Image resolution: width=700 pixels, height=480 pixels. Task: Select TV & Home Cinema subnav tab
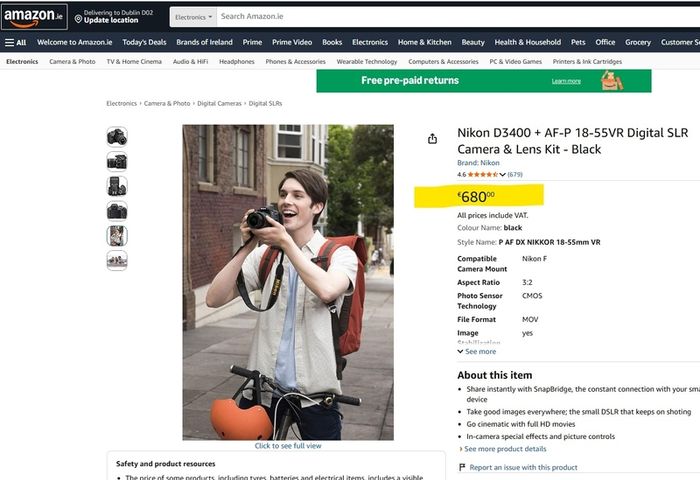[134, 62]
